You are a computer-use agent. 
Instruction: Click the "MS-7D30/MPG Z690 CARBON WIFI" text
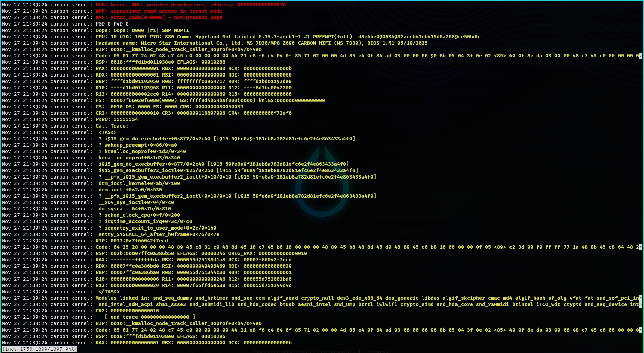tap(289, 43)
